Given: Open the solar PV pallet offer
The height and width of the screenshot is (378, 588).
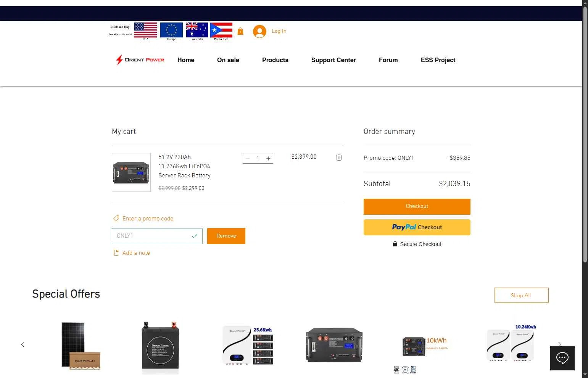Looking at the screenshot, I should [81, 346].
